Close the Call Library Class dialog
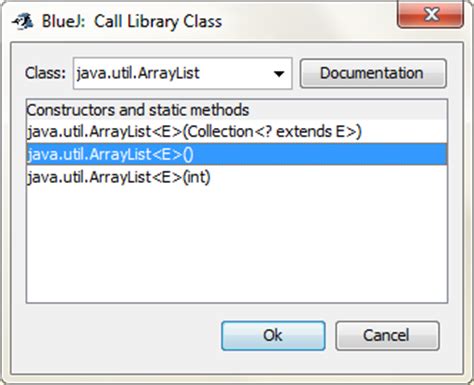 pyautogui.click(x=430, y=14)
